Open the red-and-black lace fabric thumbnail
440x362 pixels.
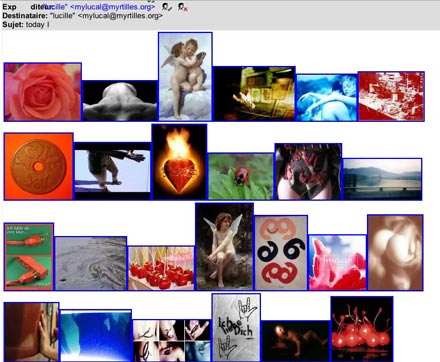tap(308, 172)
